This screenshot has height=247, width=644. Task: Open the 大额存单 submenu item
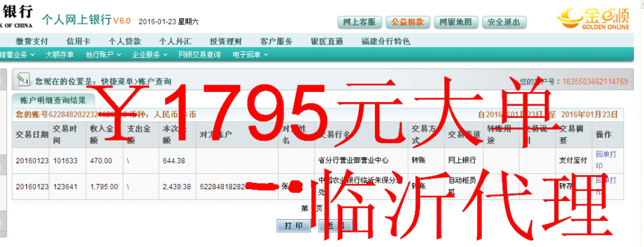(x=60, y=54)
